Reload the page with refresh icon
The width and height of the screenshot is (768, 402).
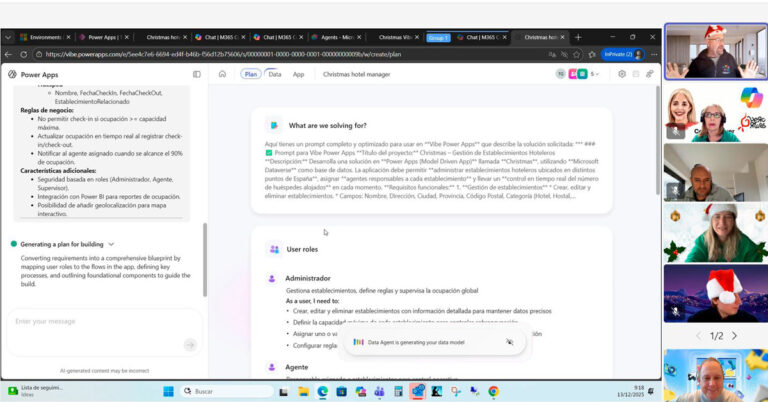pyautogui.click(x=24, y=54)
